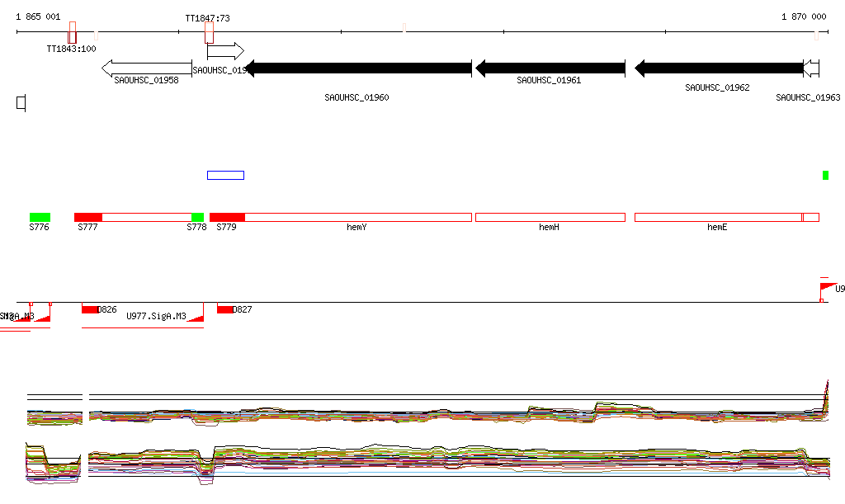Click the SAOUHSC_01960 black gene arrow
845x504 pixels.
(358, 68)
